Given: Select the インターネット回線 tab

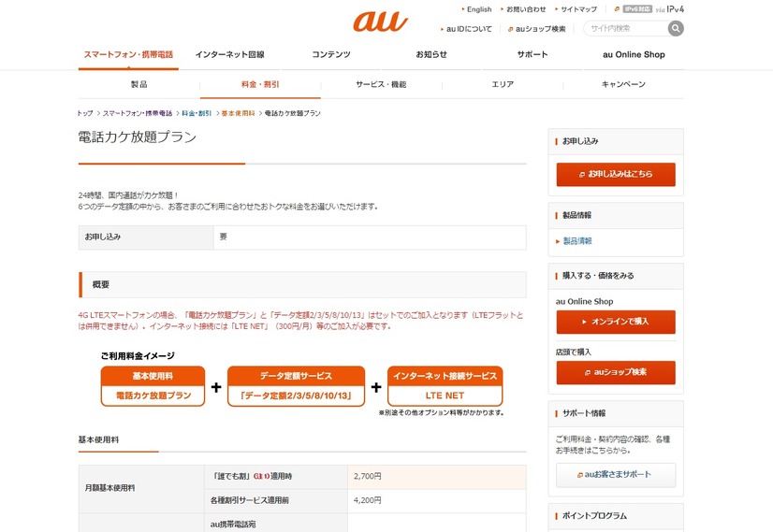Looking at the screenshot, I should 229,54.
